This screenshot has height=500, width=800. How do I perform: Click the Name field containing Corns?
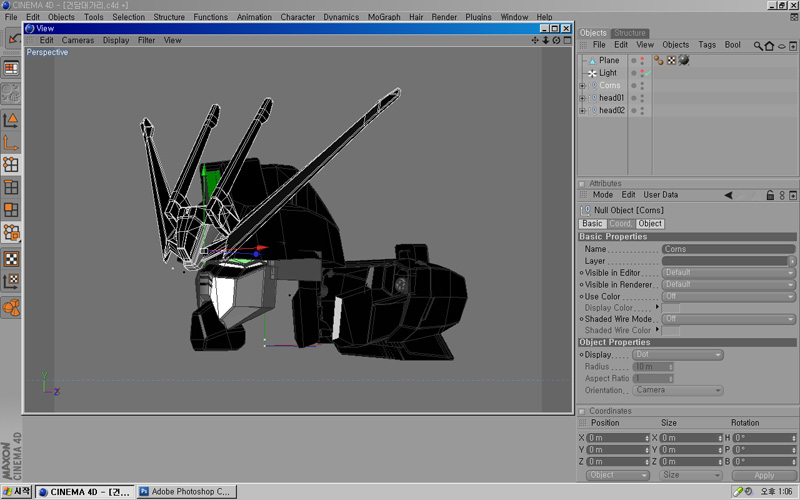(729, 249)
